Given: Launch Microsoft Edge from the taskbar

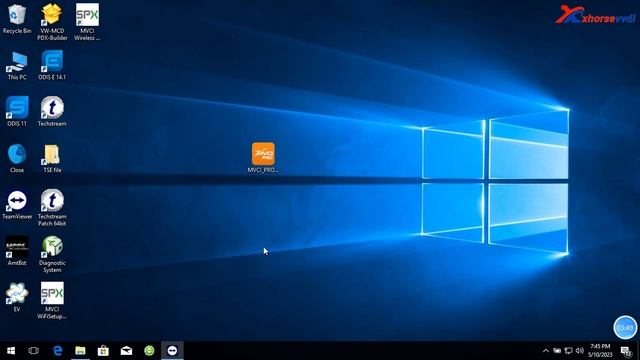Looking at the screenshot, I should (x=58, y=351).
